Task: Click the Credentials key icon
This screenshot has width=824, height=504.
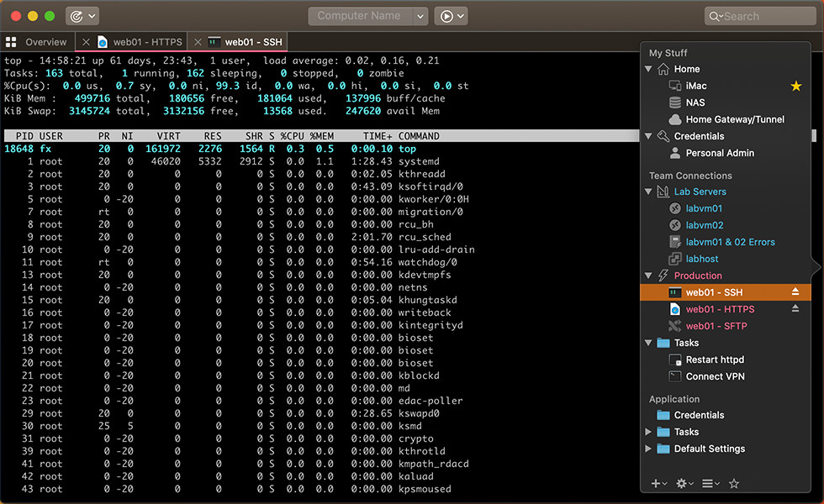Action: pyautogui.click(x=663, y=136)
